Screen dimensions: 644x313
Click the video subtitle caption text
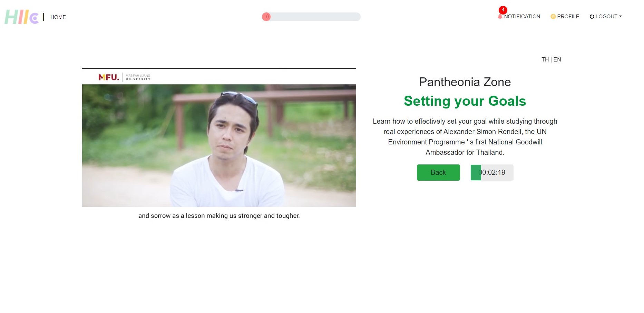[219, 216]
